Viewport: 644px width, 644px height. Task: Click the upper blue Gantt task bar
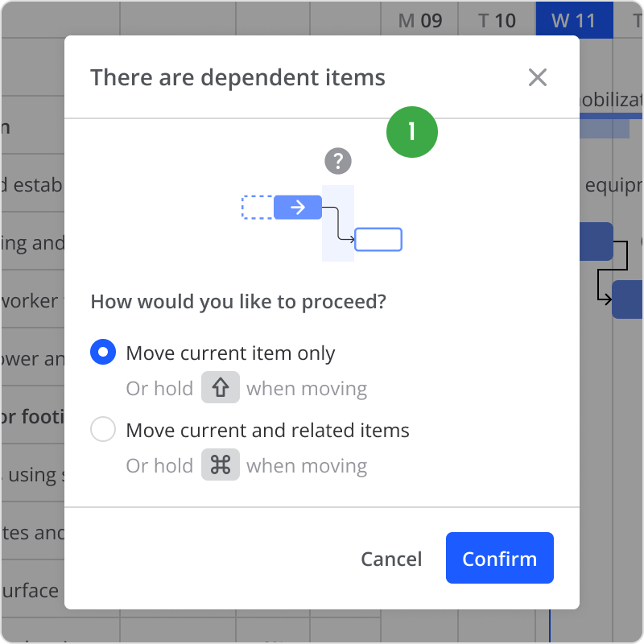[597, 242]
